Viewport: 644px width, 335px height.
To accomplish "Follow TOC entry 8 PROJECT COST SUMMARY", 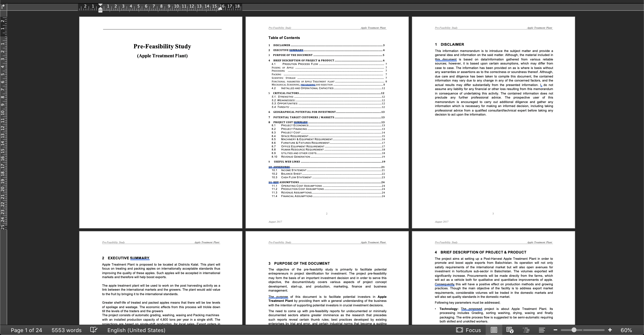I will pos(326,122).
